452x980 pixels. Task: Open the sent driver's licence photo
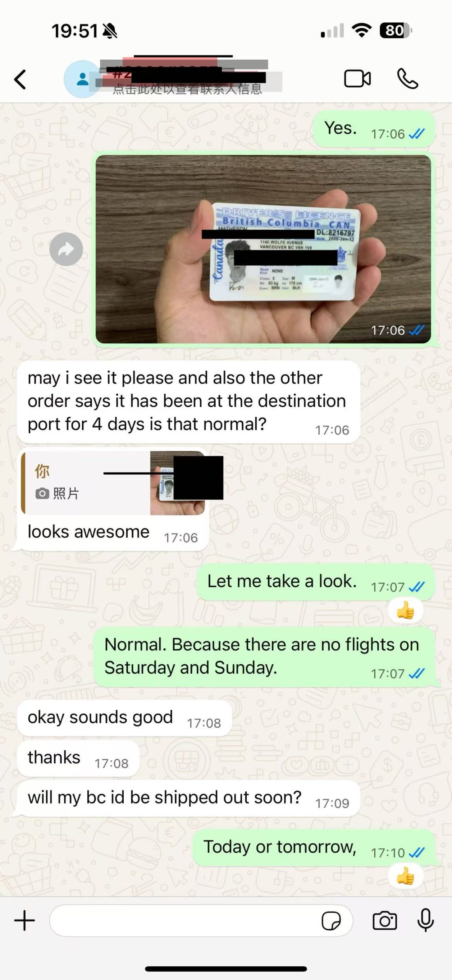click(263, 249)
